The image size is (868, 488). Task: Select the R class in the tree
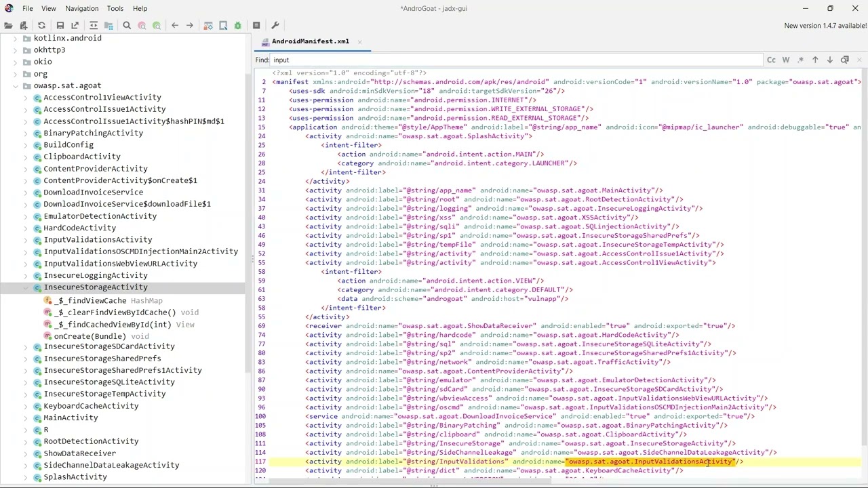[46, 430]
